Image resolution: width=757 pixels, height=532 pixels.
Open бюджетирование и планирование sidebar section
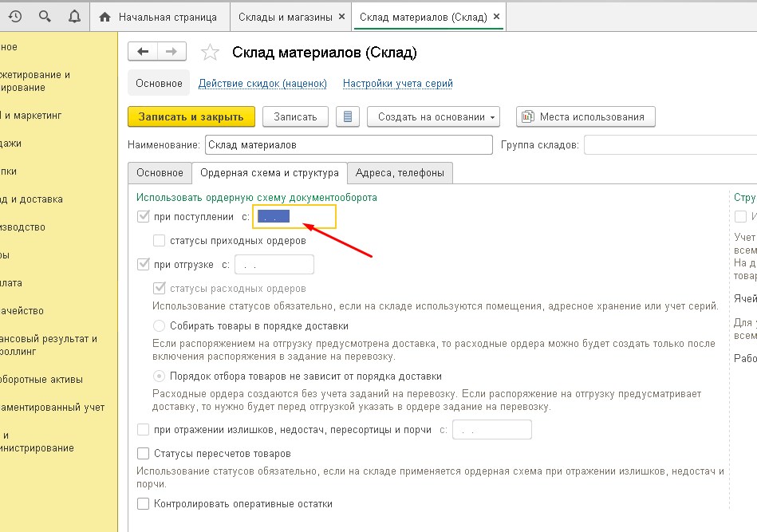click(x=36, y=81)
